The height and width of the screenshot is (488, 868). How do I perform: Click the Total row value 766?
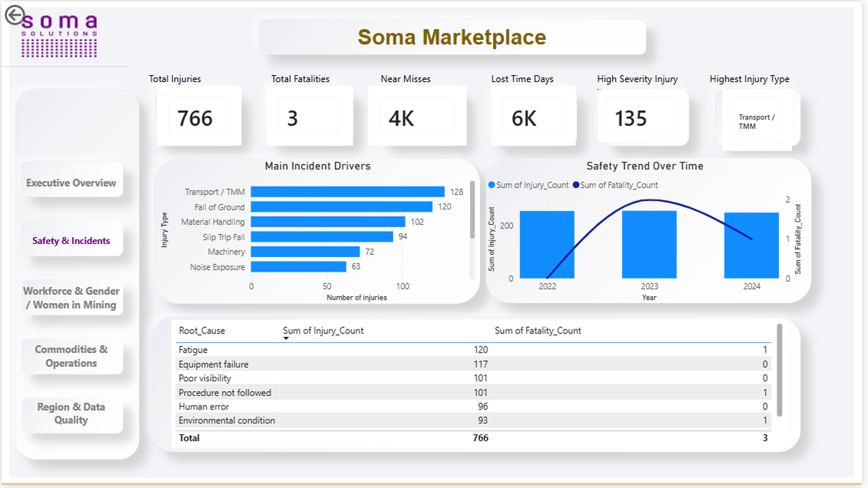[x=480, y=438]
